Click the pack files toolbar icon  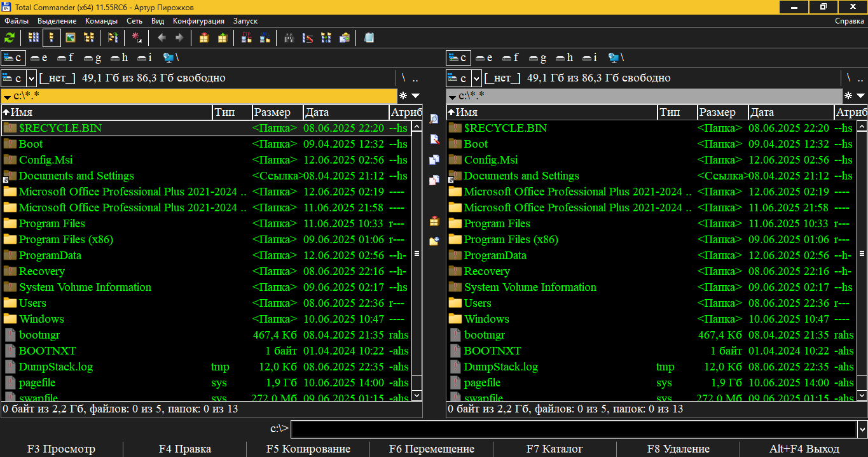coord(203,38)
